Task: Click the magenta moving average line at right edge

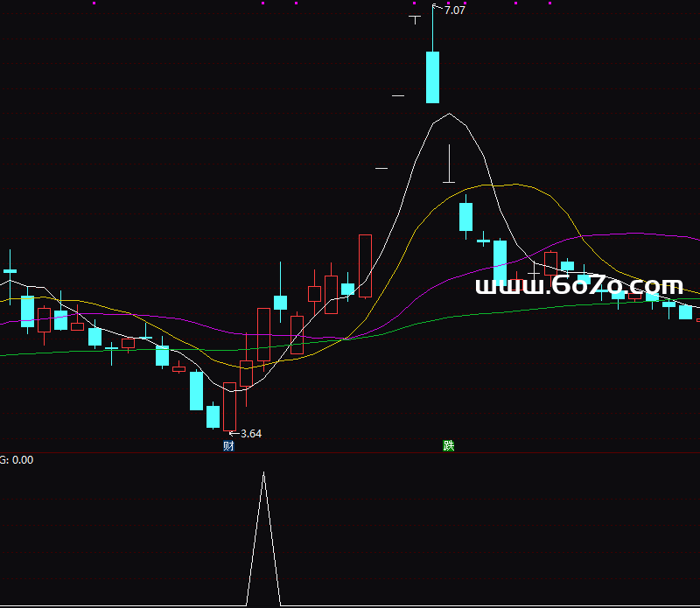Action: coord(696,238)
